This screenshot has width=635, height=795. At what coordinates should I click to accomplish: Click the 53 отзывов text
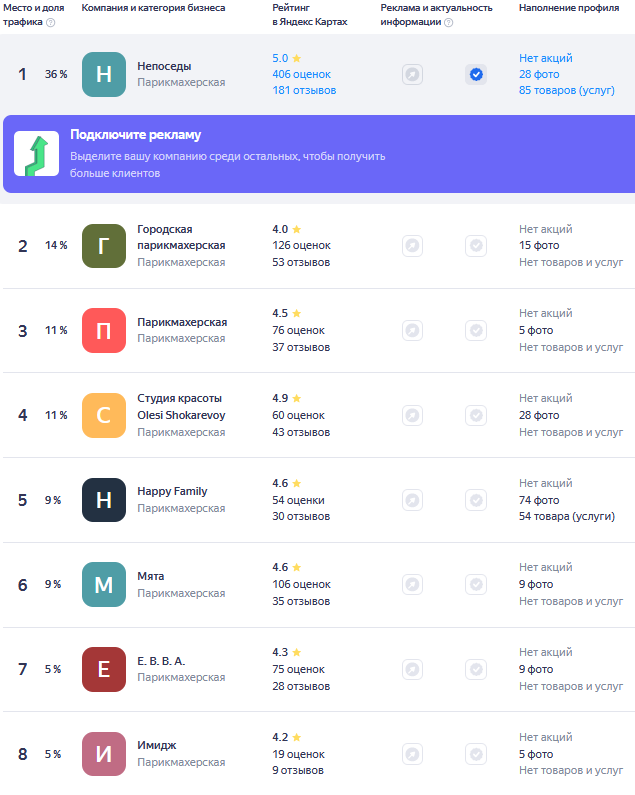coord(301,262)
